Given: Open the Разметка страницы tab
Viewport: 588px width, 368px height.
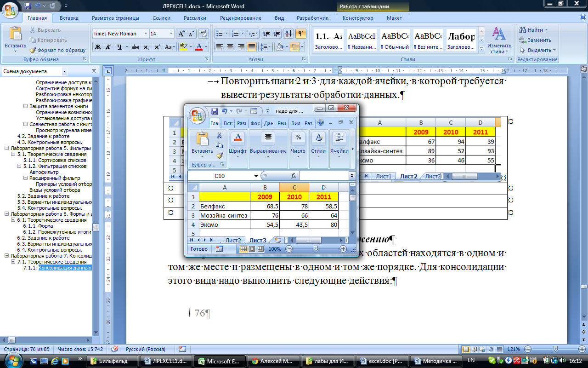Looking at the screenshot, I should pos(115,18).
